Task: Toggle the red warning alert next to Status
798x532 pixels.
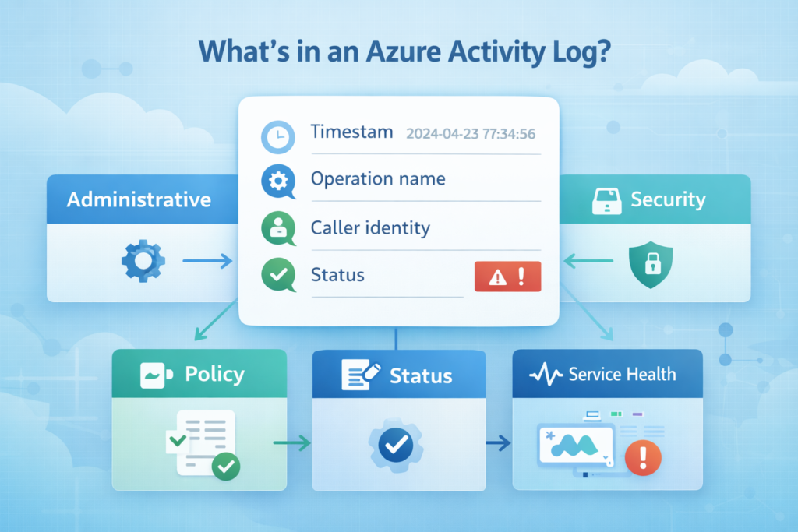Action: pos(507,276)
